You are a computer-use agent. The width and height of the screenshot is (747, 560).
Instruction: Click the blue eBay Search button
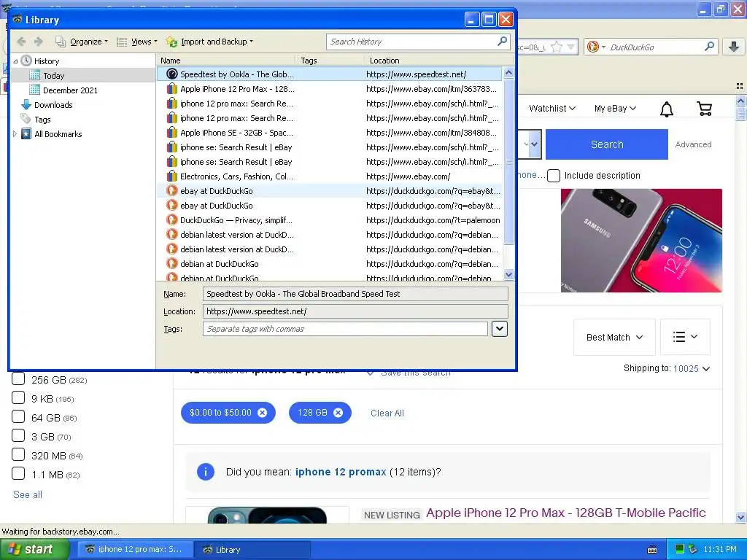pos(606,144)
